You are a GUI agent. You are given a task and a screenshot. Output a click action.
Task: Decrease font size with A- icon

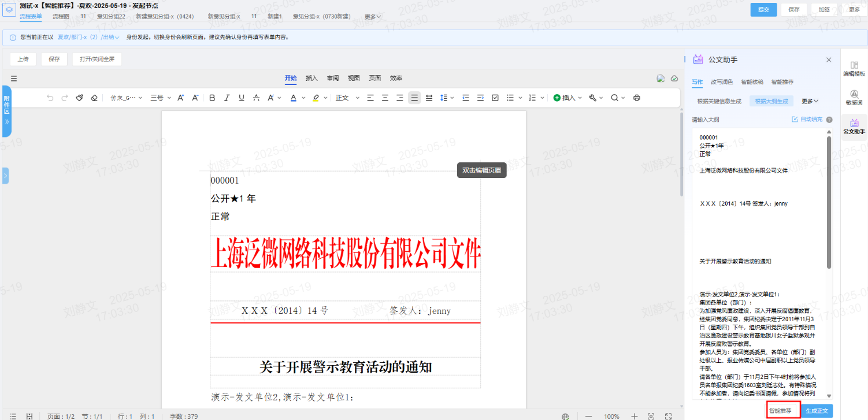[x=195, y=98]
